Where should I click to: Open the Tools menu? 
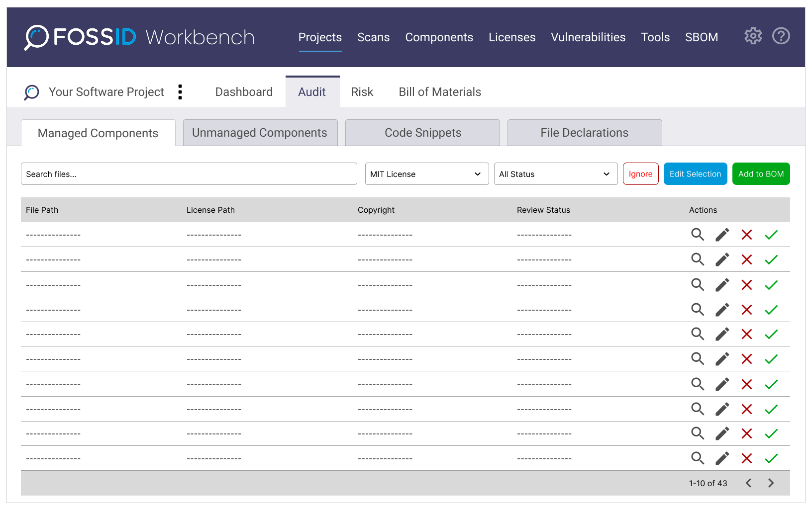(x=655, y=37)
